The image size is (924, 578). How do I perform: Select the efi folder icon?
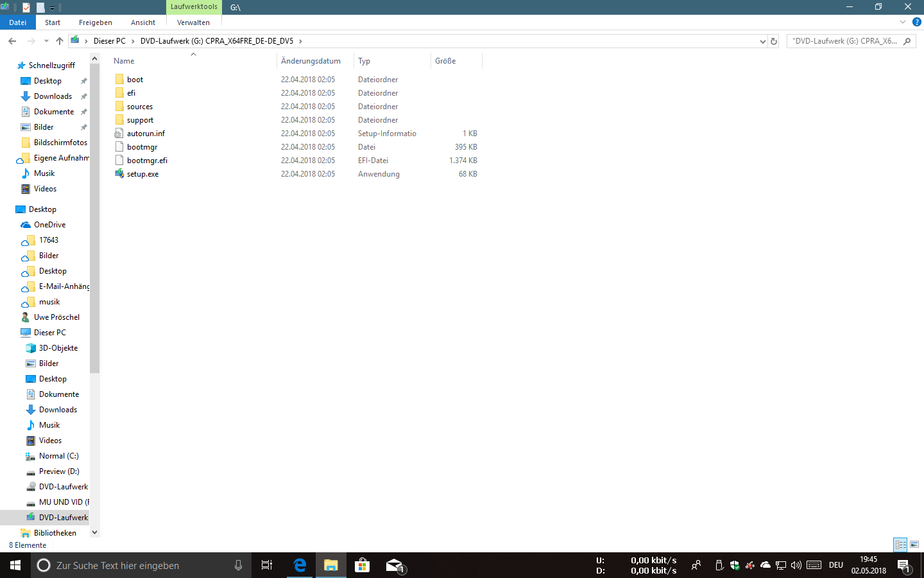[x=119, y=93]
